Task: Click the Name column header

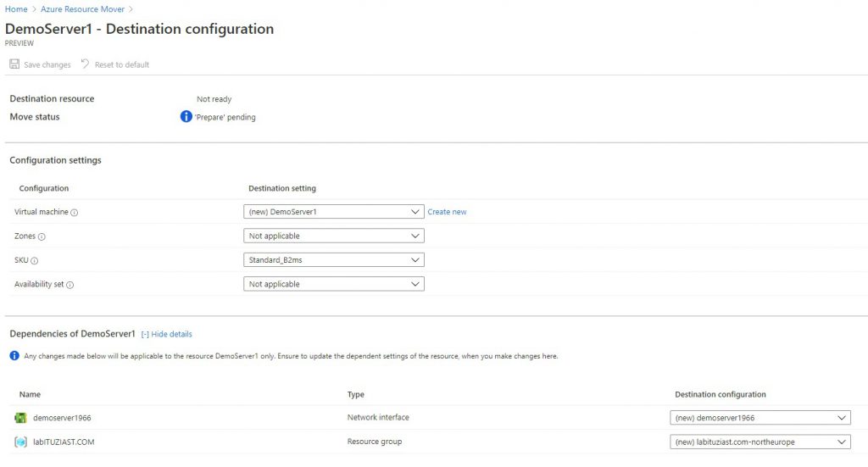Action: point(30,394)
